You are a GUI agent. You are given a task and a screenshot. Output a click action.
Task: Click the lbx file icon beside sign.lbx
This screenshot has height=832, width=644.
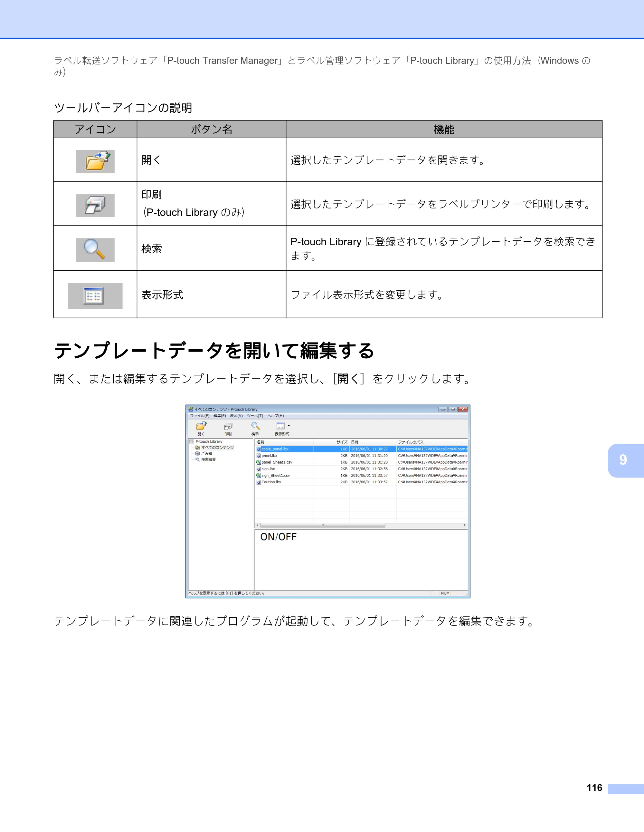pos(259,469)
